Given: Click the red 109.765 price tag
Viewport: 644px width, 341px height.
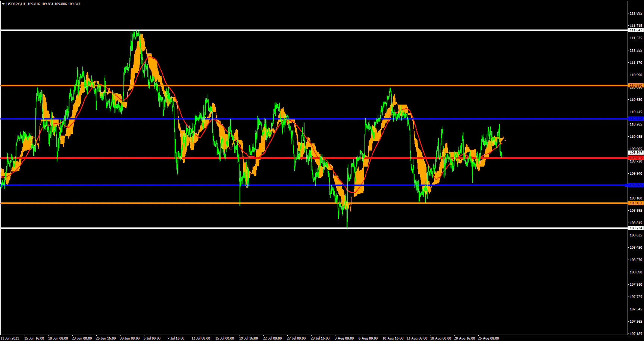Looking at the screenshot, I should tap(636, 158).
